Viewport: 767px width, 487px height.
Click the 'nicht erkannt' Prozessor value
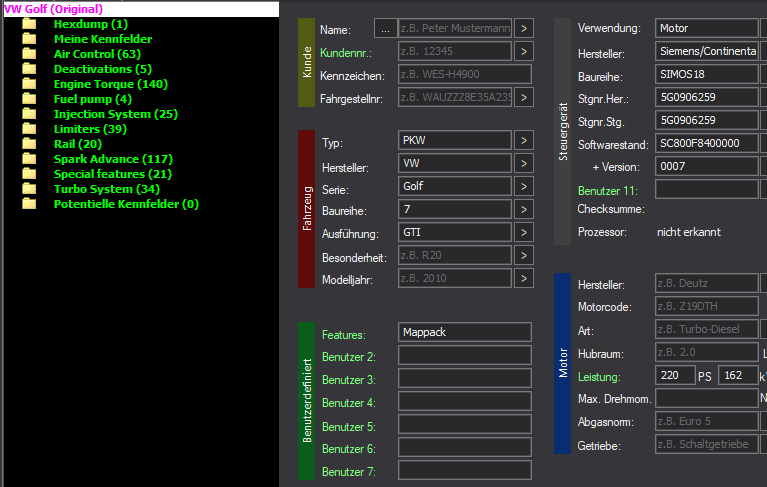(689, 232)
